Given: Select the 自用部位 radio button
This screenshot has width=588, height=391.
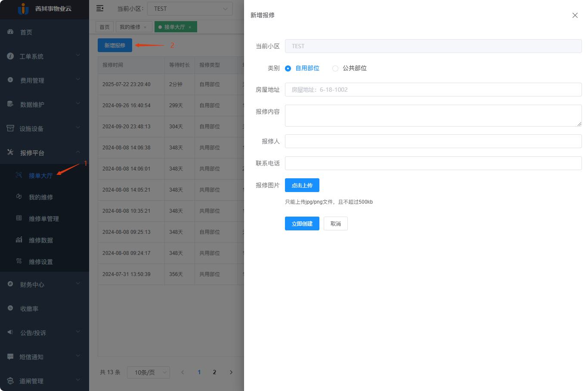Looking at the screenshot, I should click(x=288, y=68).
